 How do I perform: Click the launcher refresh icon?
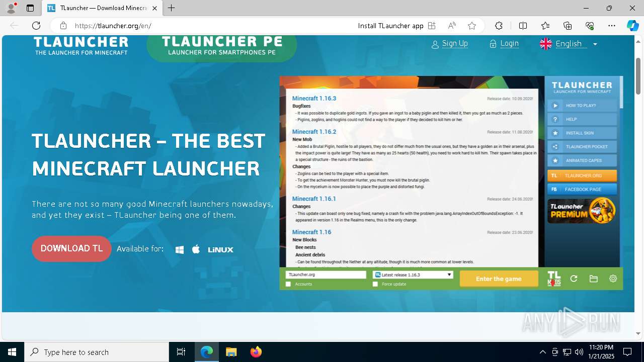(x=574, y=279)
